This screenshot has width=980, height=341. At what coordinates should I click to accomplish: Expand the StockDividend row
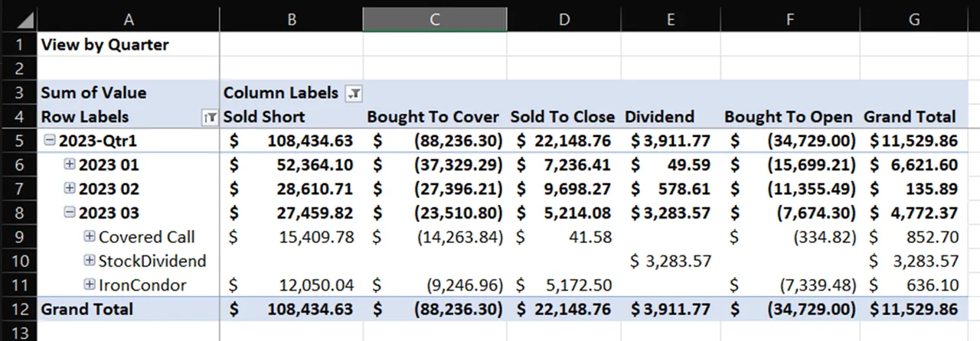pyautogui.click(x=90, y=261)
